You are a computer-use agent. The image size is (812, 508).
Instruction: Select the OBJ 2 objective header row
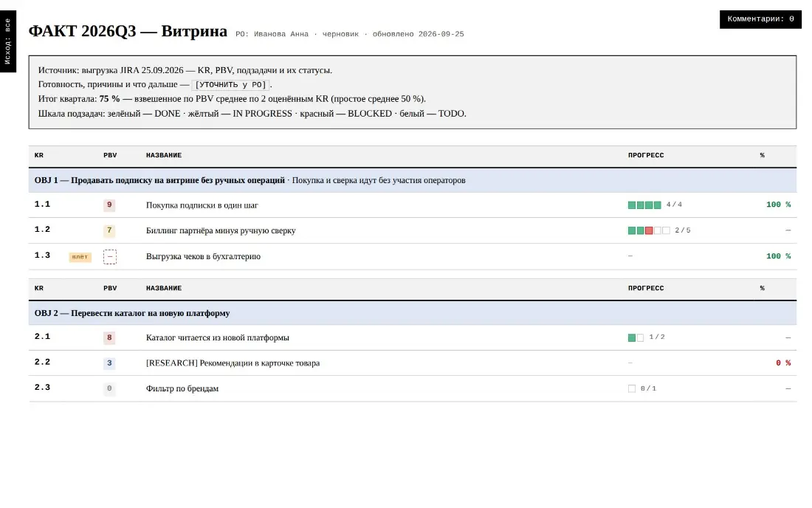tap(412, 313)
